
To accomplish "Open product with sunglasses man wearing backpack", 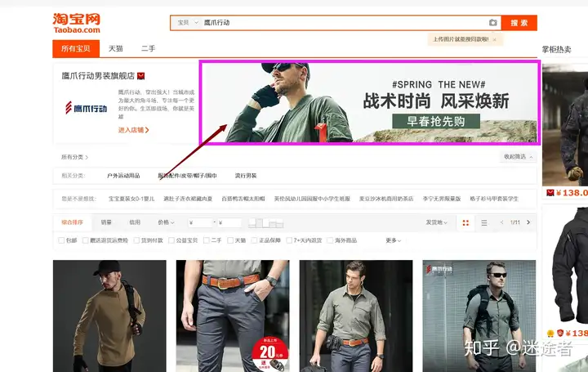I will [479, 316].
